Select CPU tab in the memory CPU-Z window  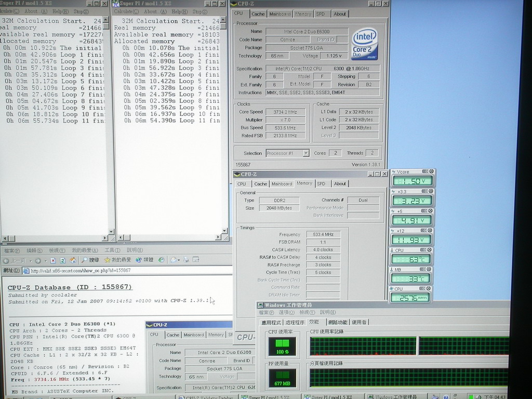242,184
